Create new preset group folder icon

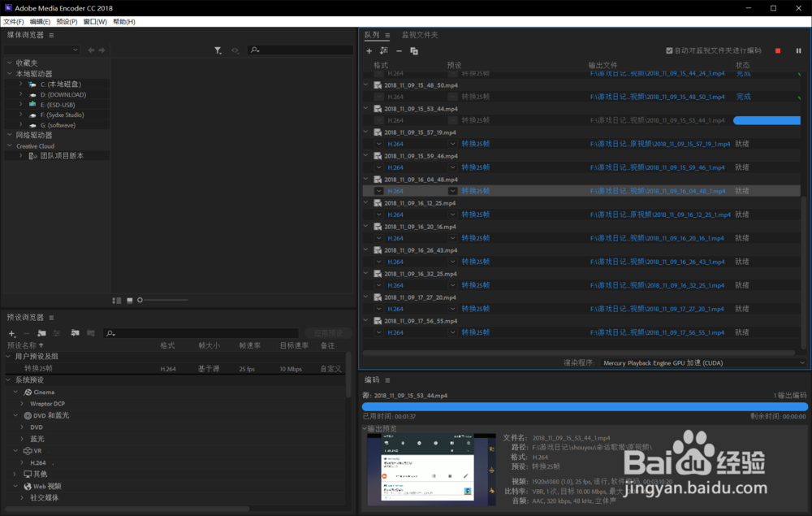[x=42, y=333]
